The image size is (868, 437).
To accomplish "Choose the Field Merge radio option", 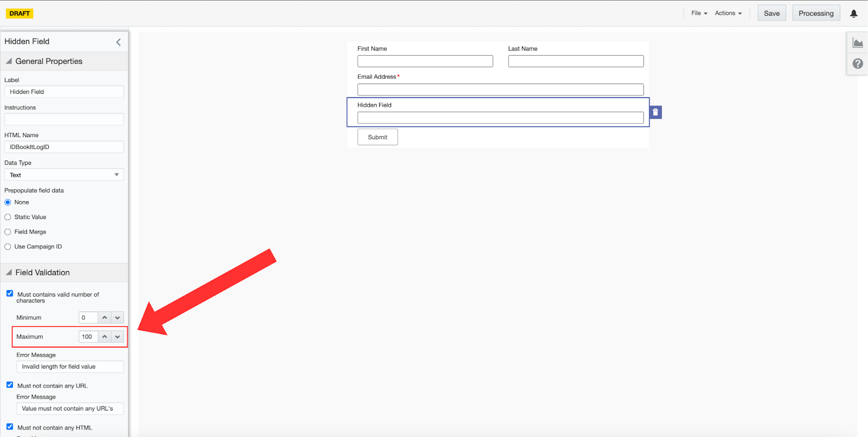I will tap(8, 232).
